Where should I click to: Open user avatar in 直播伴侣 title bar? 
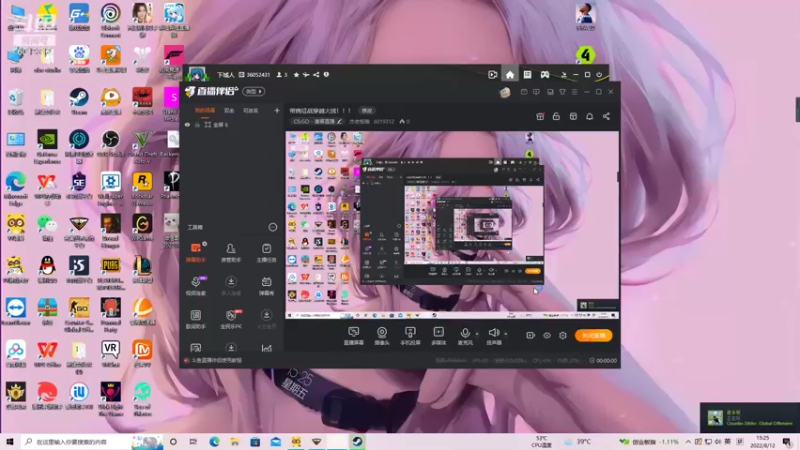coord(505,92)
